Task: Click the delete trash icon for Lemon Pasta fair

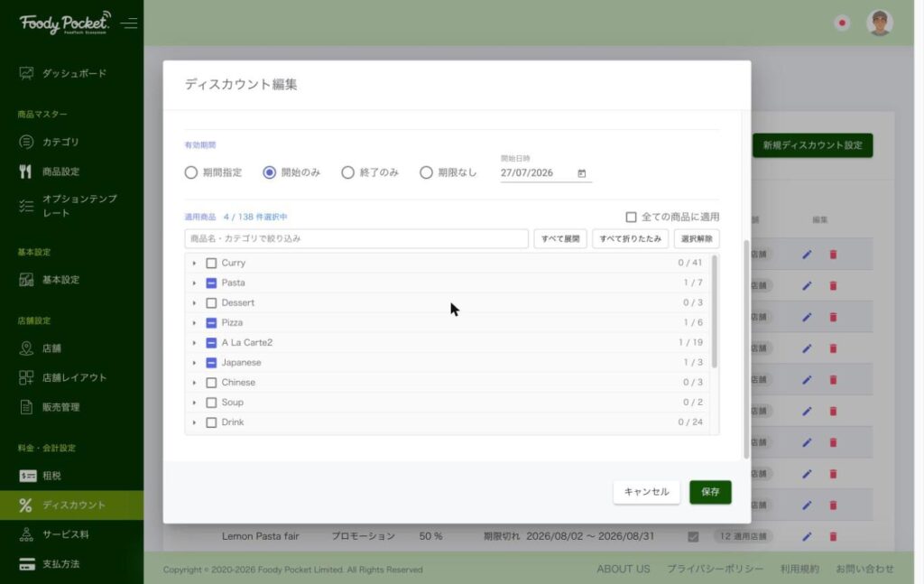Action: click(x=833, y=536)
